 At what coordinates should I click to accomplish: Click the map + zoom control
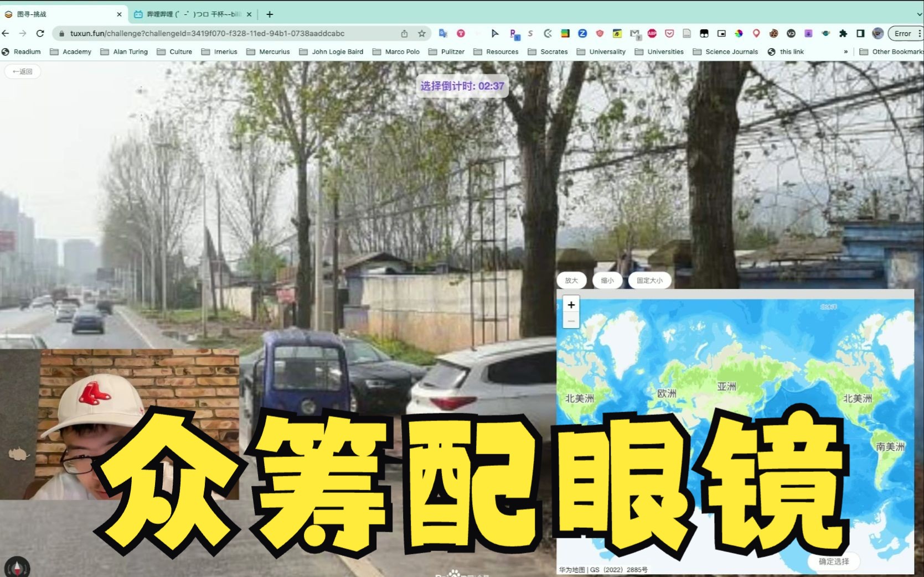(x=571, y=305)
